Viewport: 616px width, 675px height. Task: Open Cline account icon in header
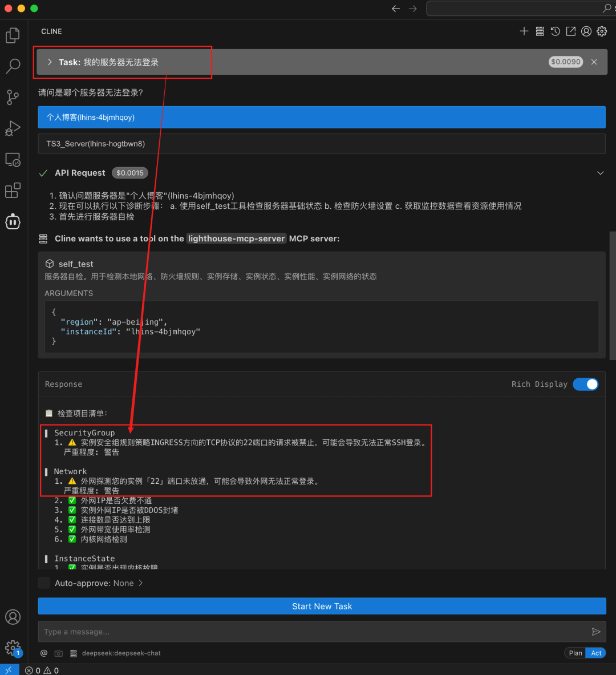point(586,31)
